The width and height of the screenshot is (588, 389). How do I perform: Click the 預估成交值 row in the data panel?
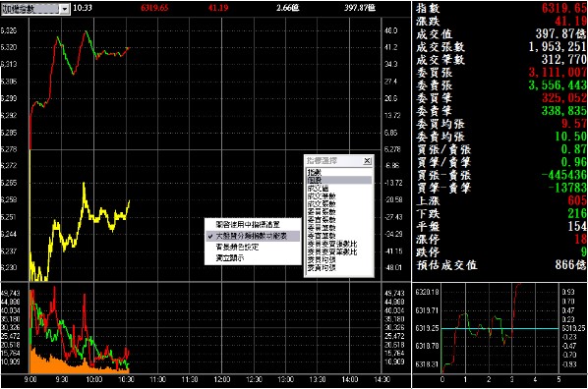500,265
